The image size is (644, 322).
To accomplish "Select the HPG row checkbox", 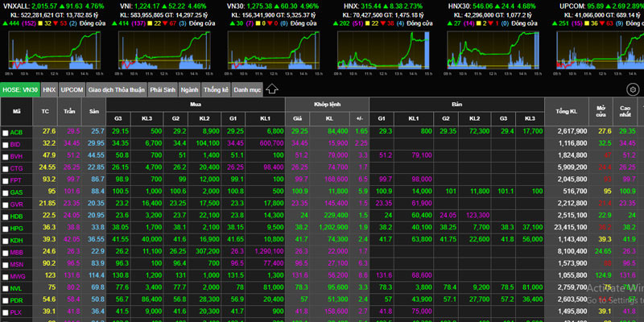I will pyautogui.click(x=6, y=228).
